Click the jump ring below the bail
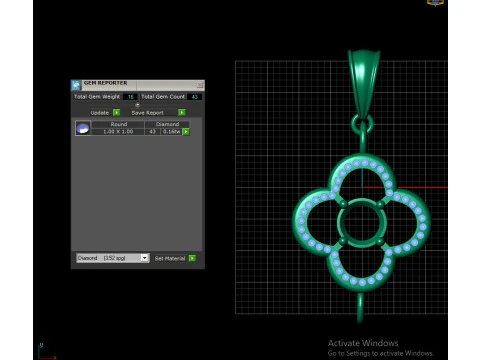Image resolution: width=480 pixels, height=360 pixels. pyautogui.click(x=362, y=124)
